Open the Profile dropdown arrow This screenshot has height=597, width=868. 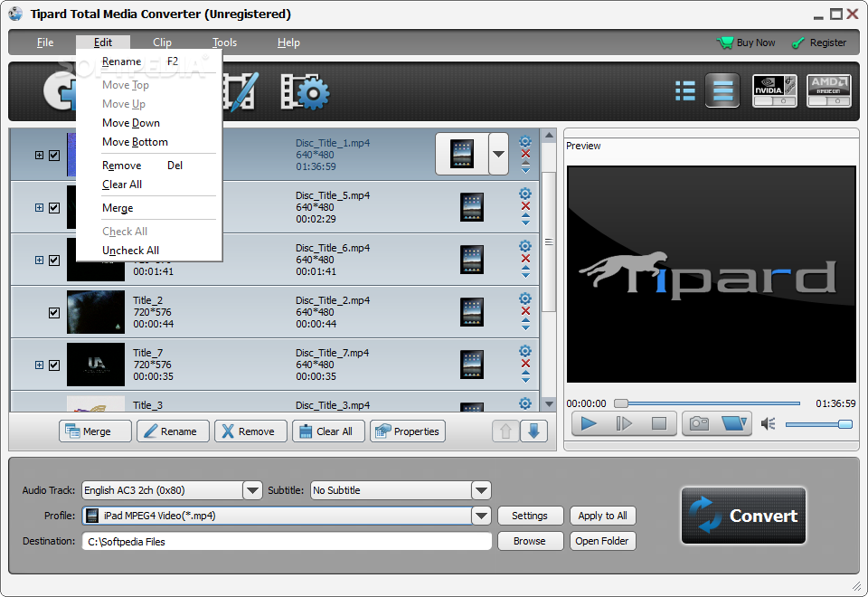coord(481,516)
